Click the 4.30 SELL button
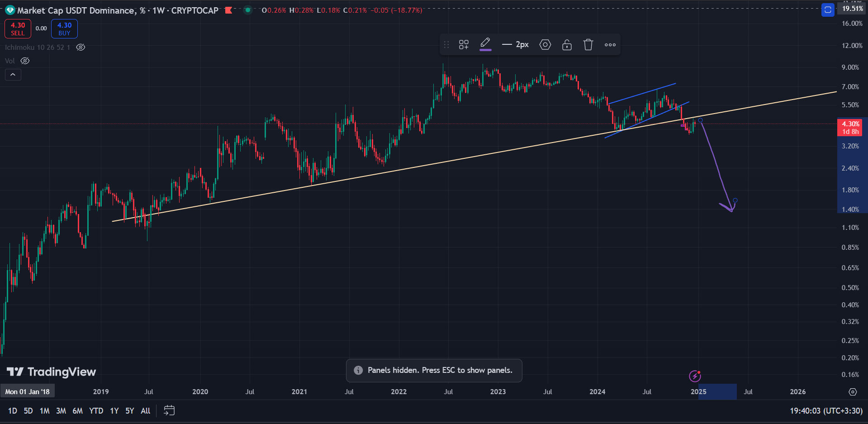 point(18,29)
